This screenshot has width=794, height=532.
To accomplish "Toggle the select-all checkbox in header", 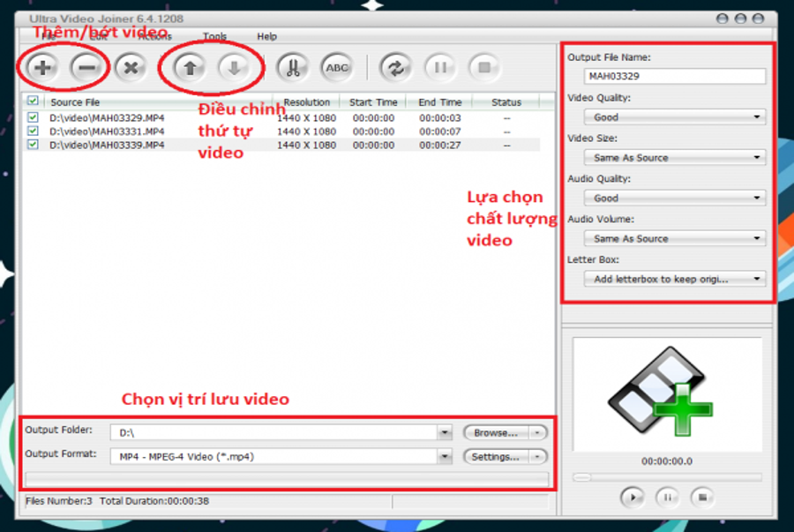I will point(33,101).
